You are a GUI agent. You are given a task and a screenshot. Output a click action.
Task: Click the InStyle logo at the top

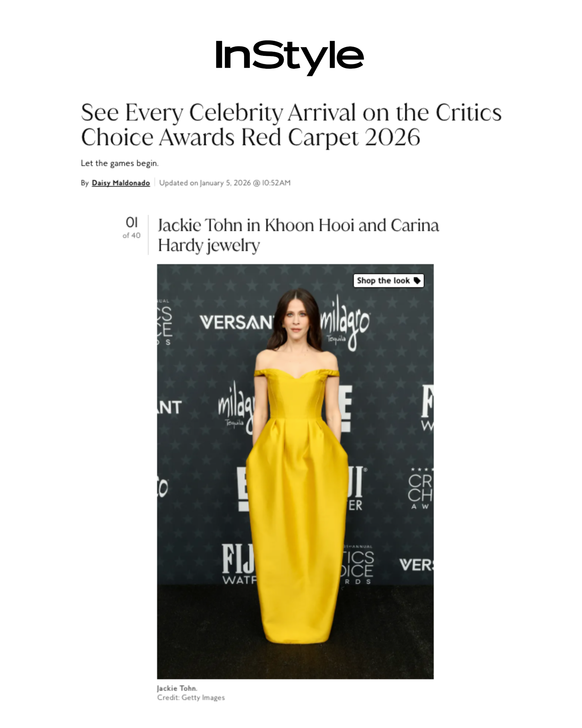point(290,58)
